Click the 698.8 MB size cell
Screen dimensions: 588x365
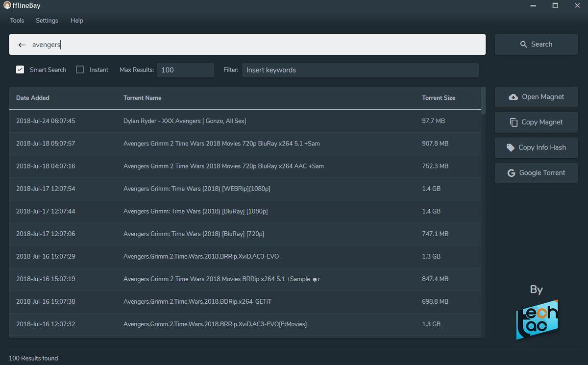[x=435, y=301]
